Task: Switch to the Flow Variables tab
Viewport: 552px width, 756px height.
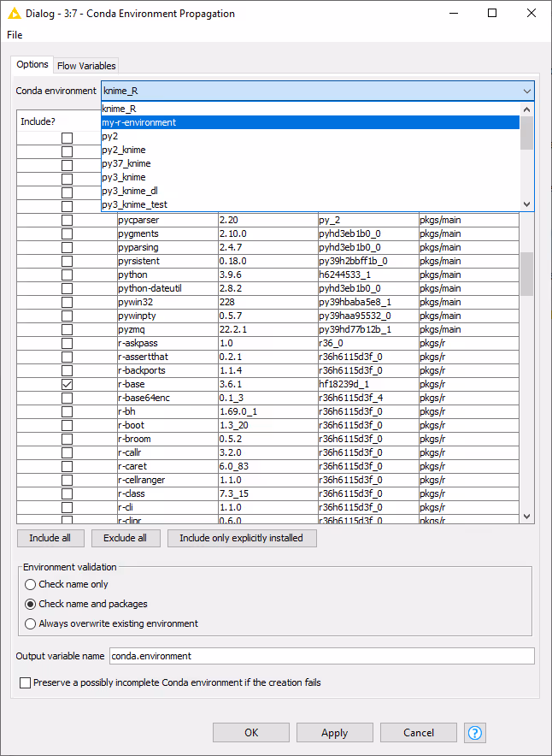Action: [x=86, y=66]
